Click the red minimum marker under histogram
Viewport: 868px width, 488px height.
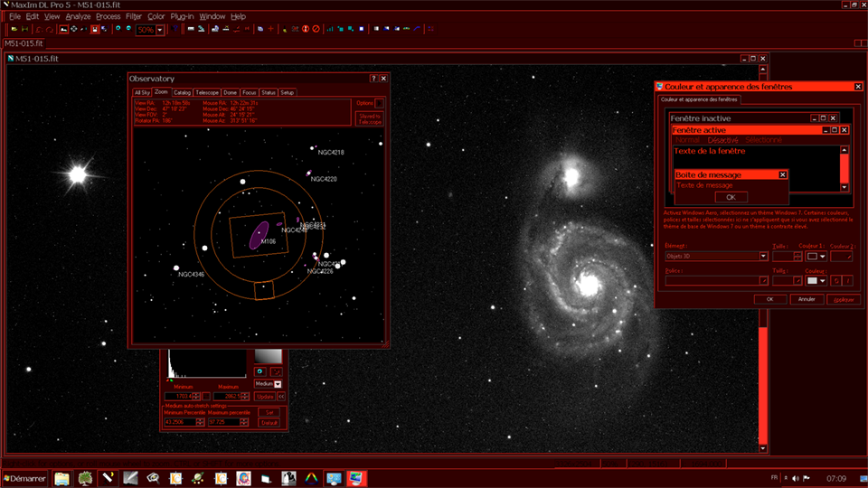coord(168,380)
